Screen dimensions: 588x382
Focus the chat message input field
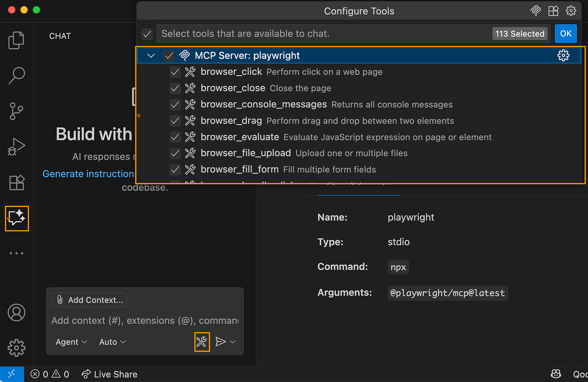(145, 321)
